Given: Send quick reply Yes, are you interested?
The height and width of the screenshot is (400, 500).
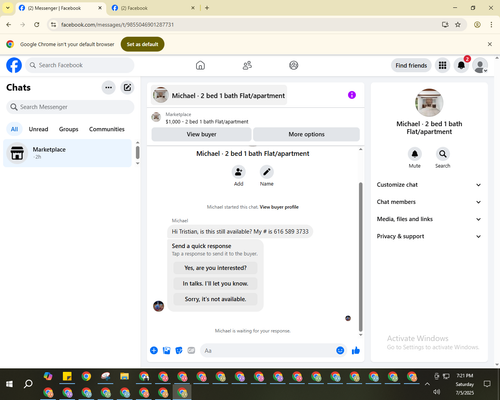Looking at the screenshot, I should point(215,268).
